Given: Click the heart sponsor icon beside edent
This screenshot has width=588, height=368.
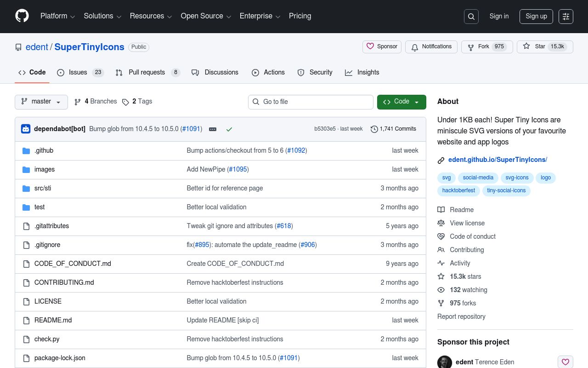Looking at the screenshot, I should tap(565, 362).
